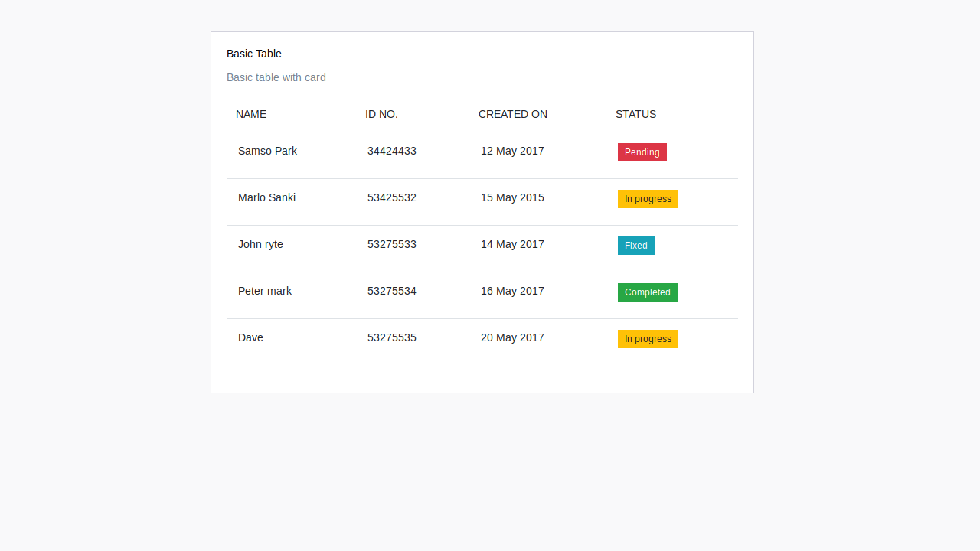Select the name Samso Park
This screenshot has height=551, width=980.
(x=267, y=151)
